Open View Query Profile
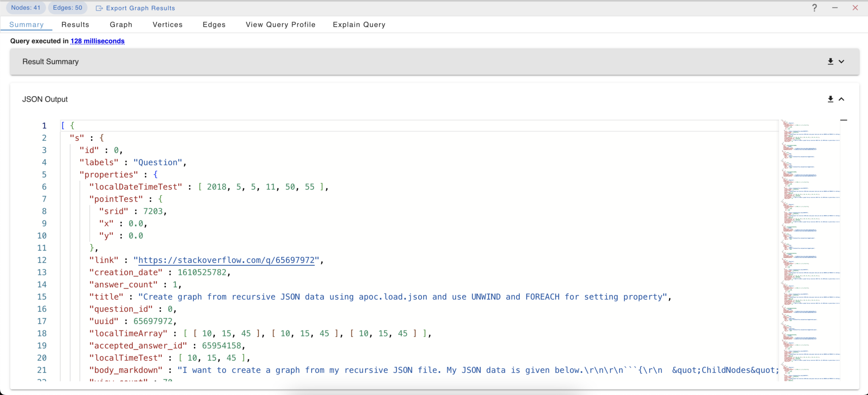 pyautogui.click(x=280, y=25)
